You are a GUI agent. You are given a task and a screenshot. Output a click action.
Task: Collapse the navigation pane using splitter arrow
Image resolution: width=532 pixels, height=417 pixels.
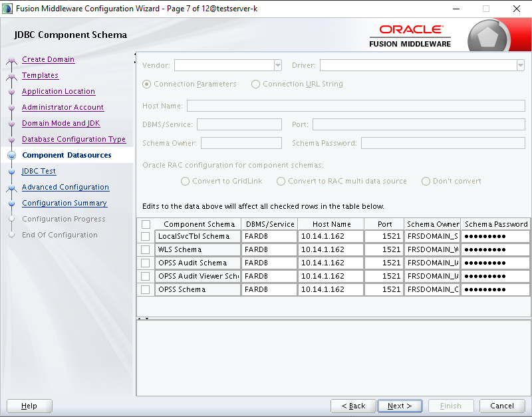point(135,54)
